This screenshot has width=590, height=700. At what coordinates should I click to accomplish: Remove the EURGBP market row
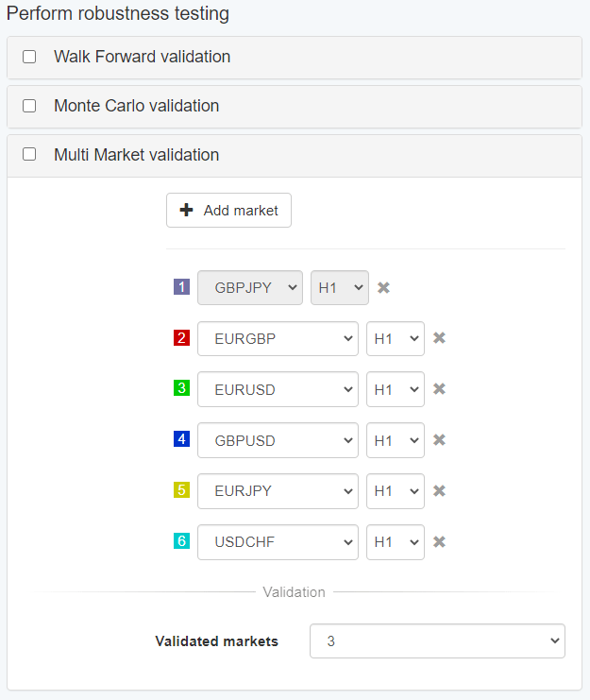pos(439,338)
